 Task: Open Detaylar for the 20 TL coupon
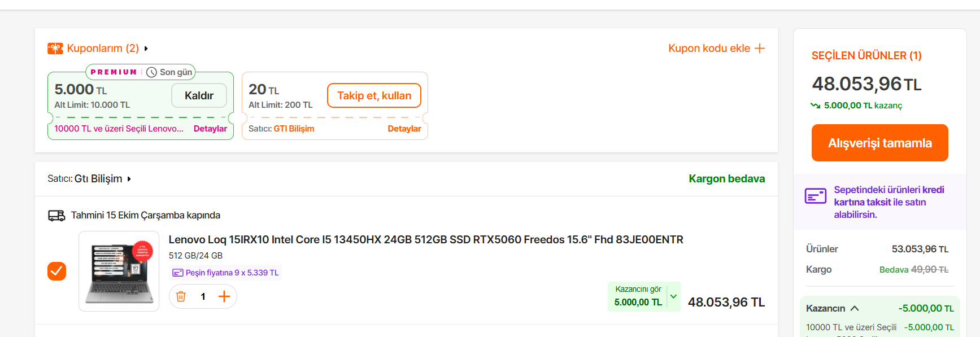404,129
